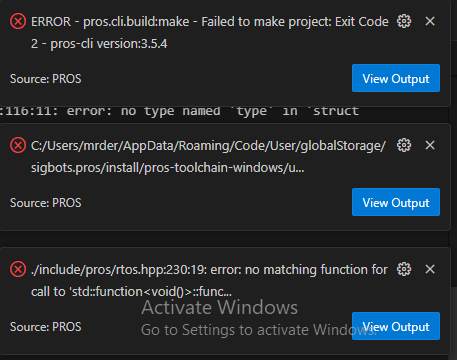The image size is (457, 360).
Task: Click View Output on the Exit Code 2 notification
Action: (396, 78)
